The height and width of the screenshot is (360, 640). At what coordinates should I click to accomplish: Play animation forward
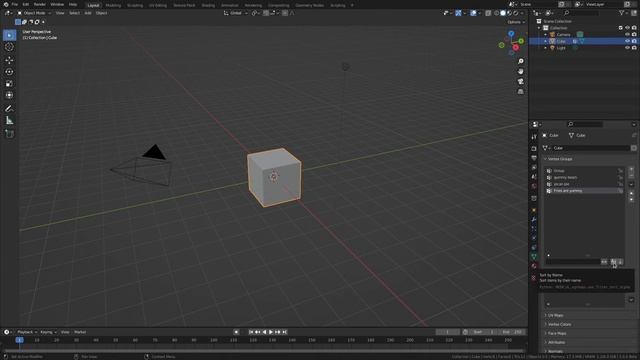pos(271,332)
